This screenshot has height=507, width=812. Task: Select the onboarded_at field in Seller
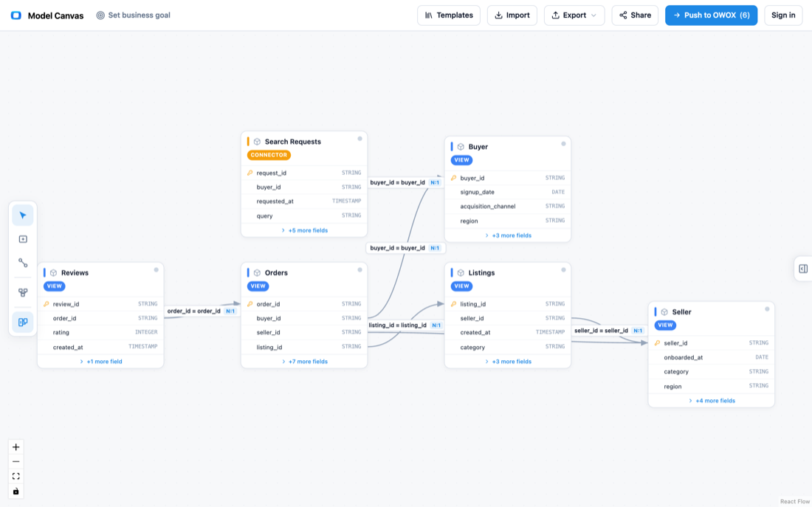[712, 357]
